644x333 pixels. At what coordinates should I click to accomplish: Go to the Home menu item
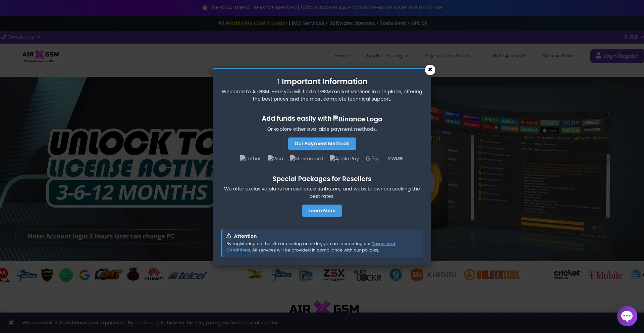[x=341, y=56]
